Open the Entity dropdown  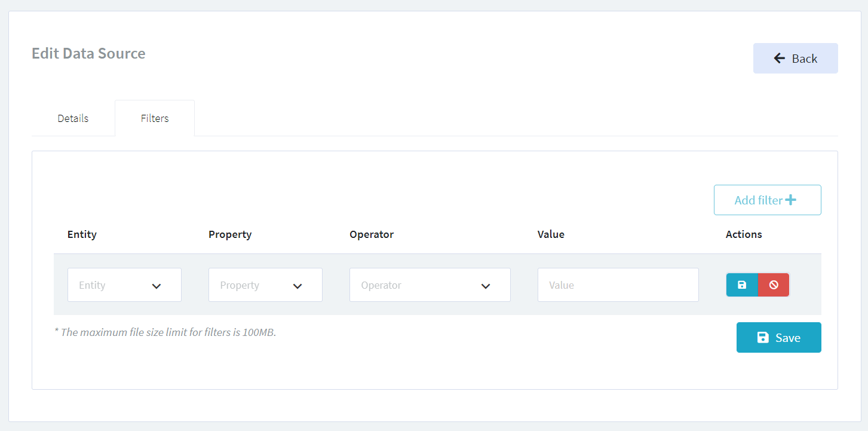point(124,285)
